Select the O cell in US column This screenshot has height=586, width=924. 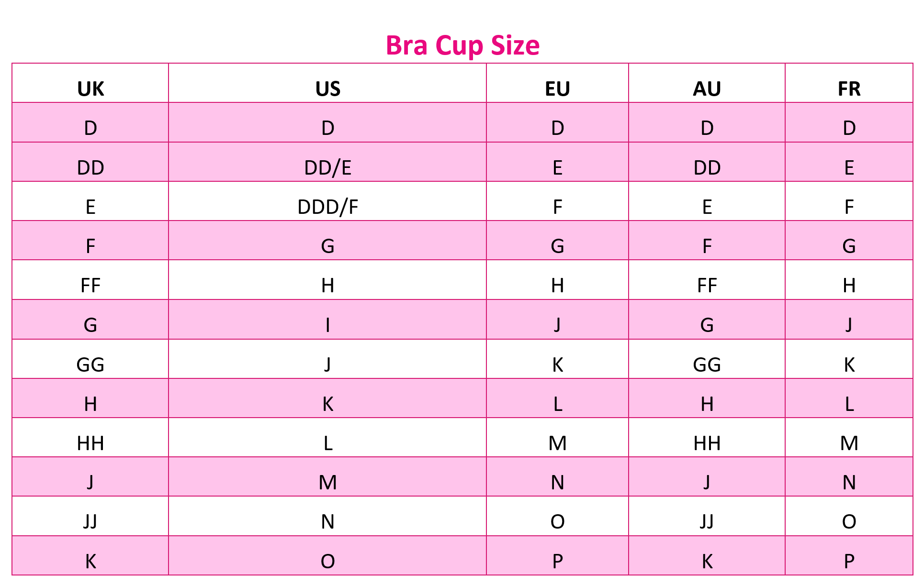[x=327, y=561]
